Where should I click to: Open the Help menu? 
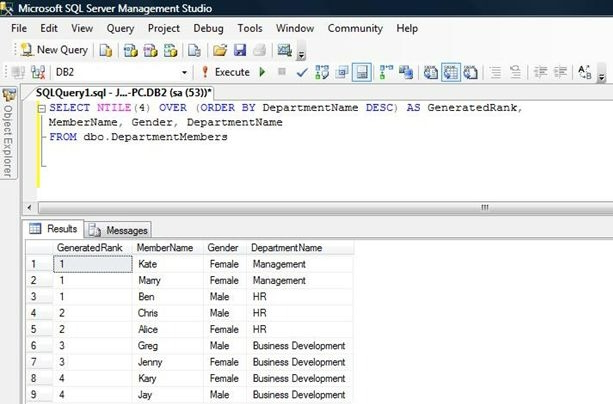click(x=407, y=28)
